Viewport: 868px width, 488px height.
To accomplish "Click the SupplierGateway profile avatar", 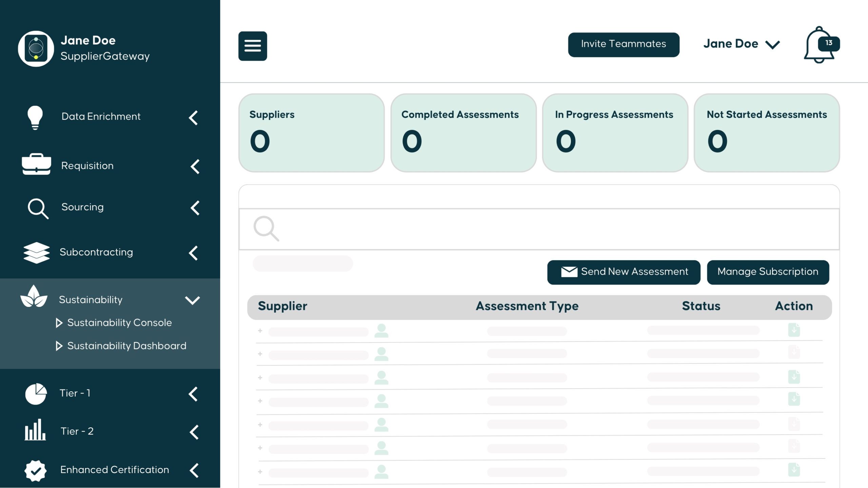I will [x=36, y=49].
